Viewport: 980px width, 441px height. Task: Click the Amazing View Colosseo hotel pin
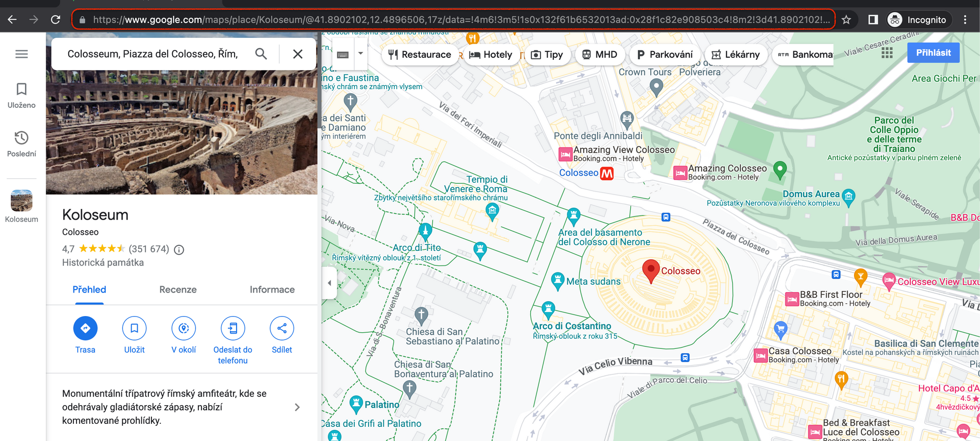click(565, 154)
